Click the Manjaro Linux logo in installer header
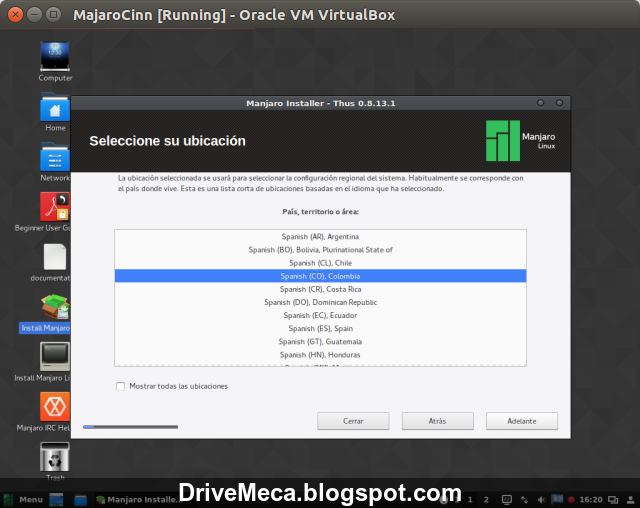Image resolution: width=640 pixels, height=508 pixels. (520, 140)
